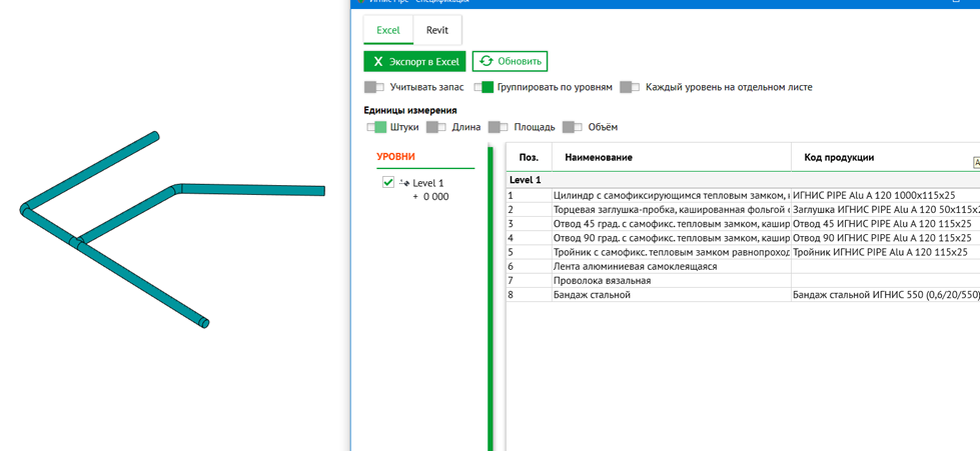The height and width of the screenshot is (451, 980).
Task: Toggle the Площадь units switch
Action: coord(498,127)
